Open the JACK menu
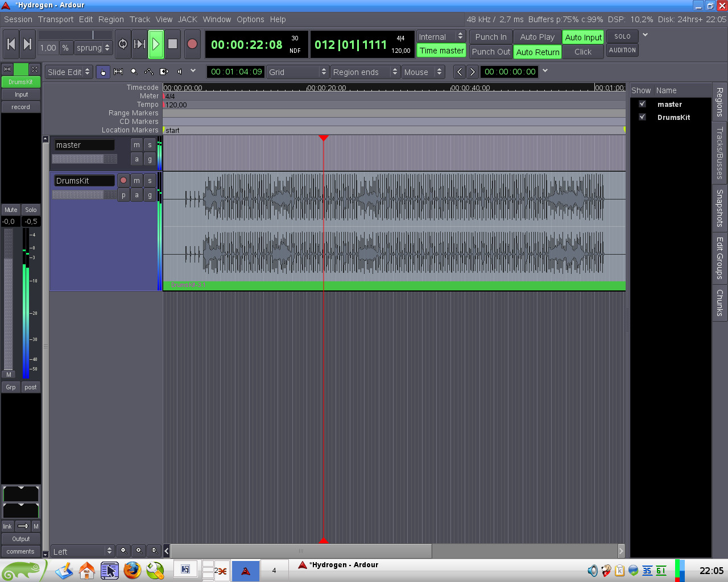 (188, 19)
